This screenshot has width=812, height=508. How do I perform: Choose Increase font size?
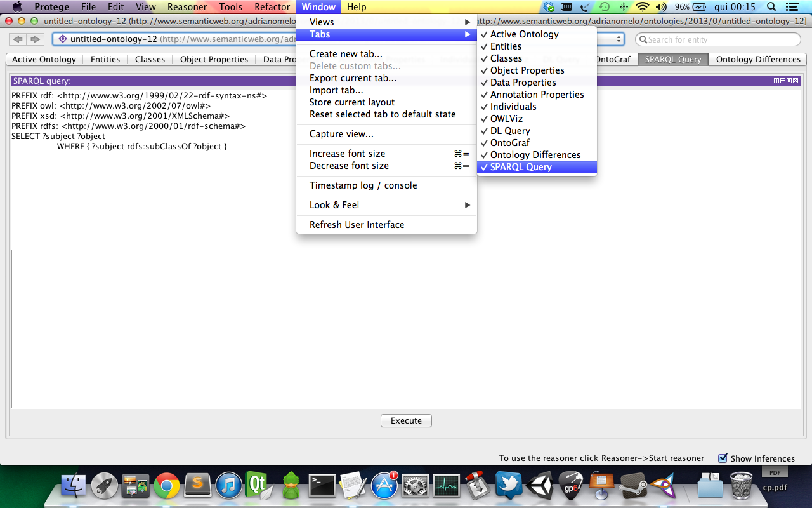pos(386,154)
